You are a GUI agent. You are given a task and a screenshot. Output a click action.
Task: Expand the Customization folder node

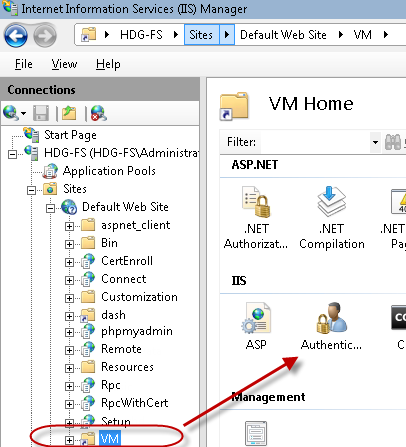(x=69, y=298)
